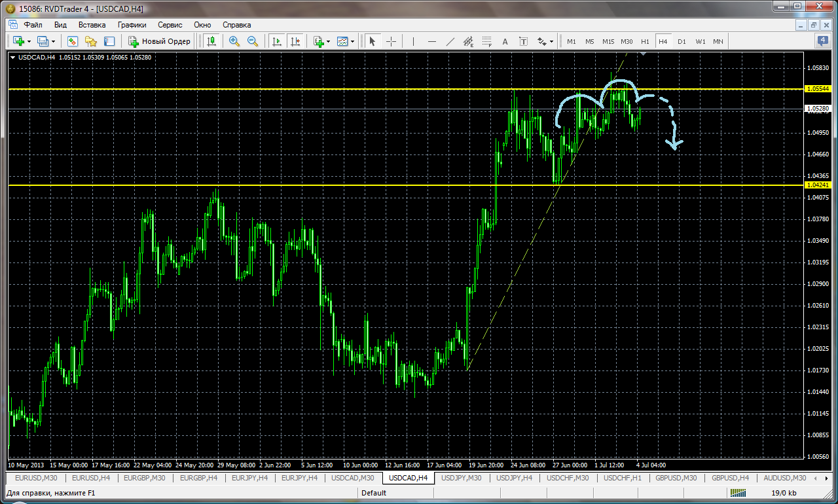Select the trendline drawing tool
This screenshot has width=838, height=504.
(x=450, y=41)
